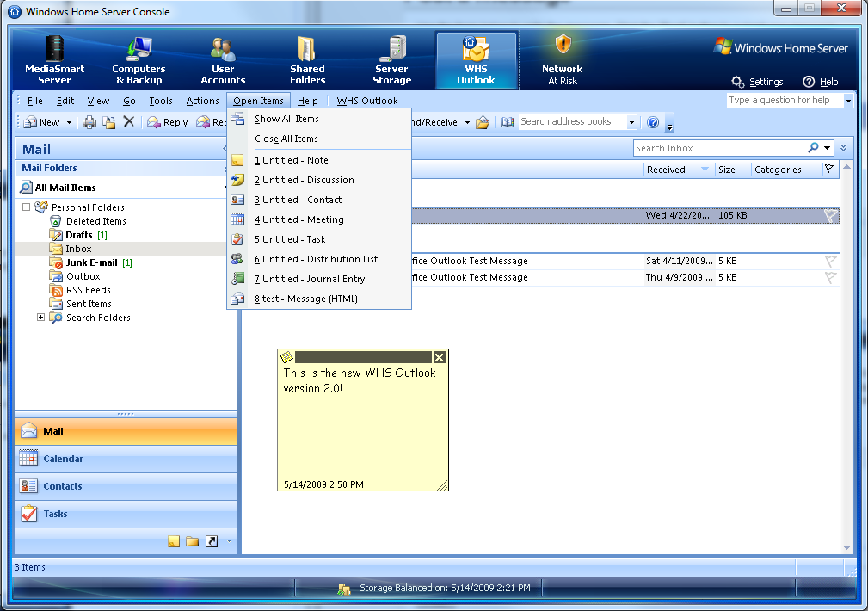View Network At Risk status

coord(563,60)
